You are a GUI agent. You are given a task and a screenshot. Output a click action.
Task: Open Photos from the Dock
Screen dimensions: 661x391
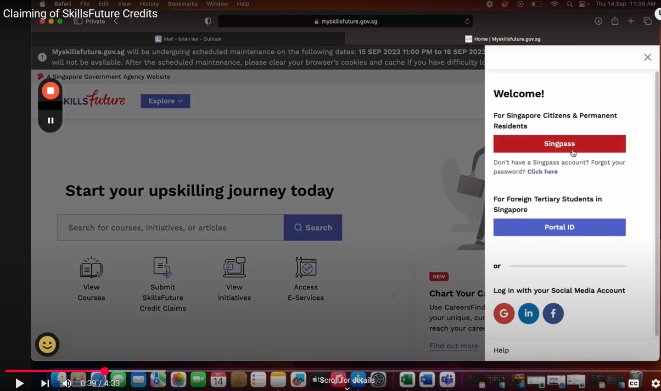click(178, 380)
